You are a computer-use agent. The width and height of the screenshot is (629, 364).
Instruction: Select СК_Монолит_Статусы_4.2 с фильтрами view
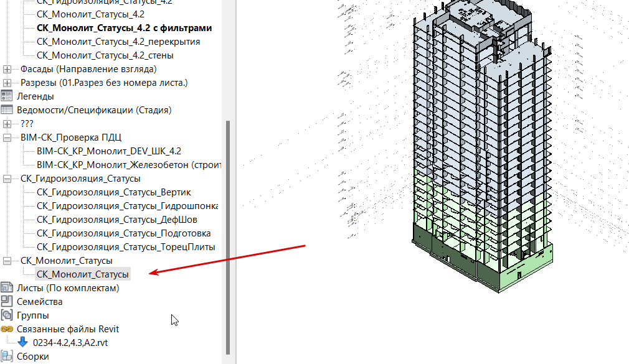[x=124, y=28]
